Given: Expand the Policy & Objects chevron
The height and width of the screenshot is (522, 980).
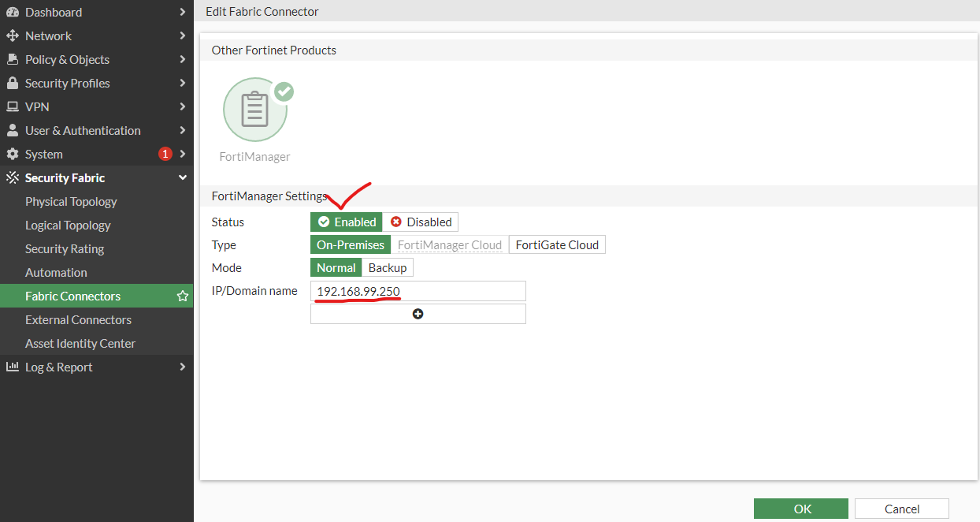Looking at the screenshot, I should 183,60.
